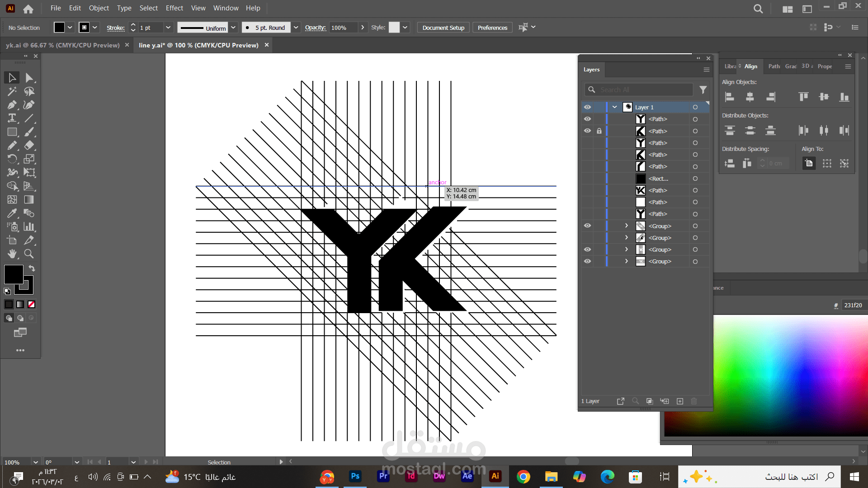The height and width of the screenshot is (488, 868).
Task: Select the Pen tool
Action: click(x=12, y=105)
